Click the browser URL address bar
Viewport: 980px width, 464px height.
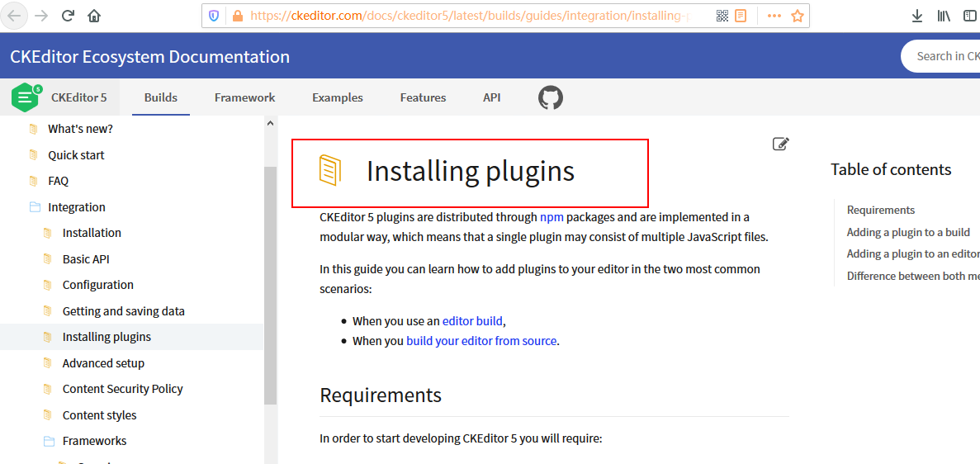click(469, 17)
